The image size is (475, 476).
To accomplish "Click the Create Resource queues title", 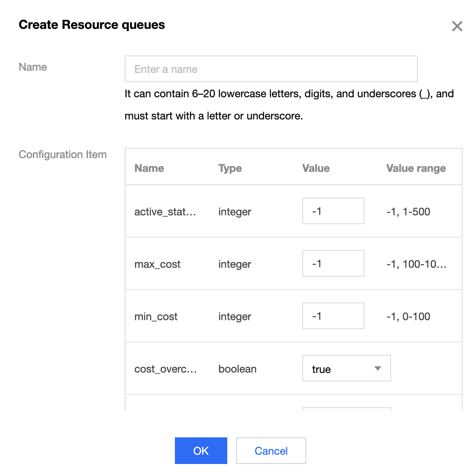I will pyautogui.click(x=91, y=25).
